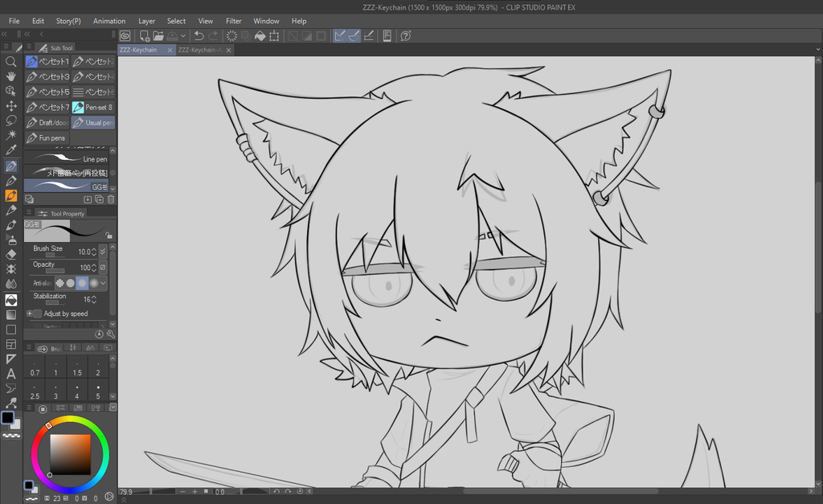
Task: Click the Undo arrow in toolbar
Action: tap(199, 35)
